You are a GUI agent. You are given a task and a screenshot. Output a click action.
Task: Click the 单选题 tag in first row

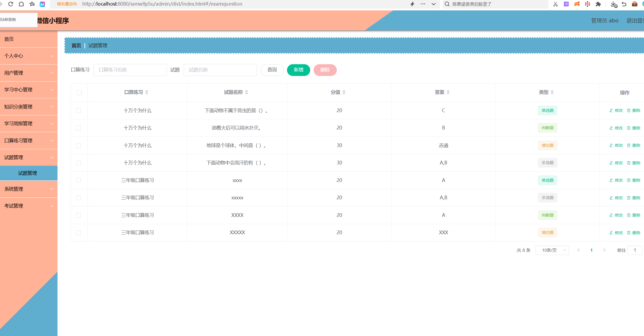[x=547, y=111]
